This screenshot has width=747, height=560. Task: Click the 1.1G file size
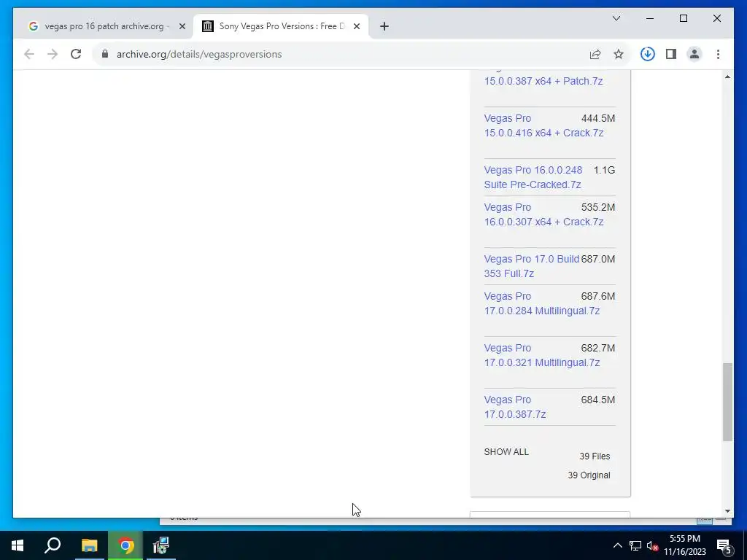tap(604, 170)
